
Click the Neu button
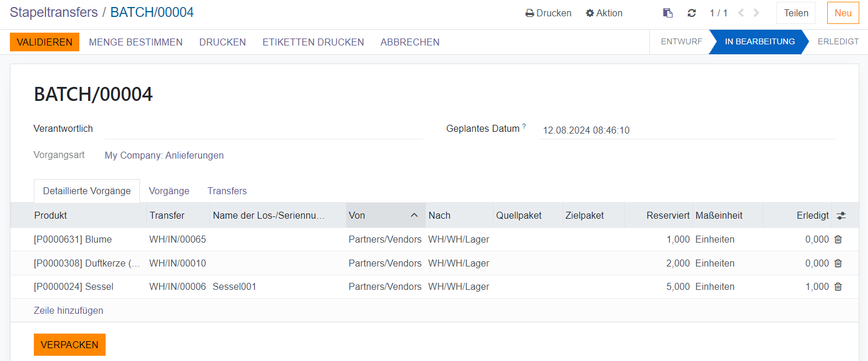[843, 13]
